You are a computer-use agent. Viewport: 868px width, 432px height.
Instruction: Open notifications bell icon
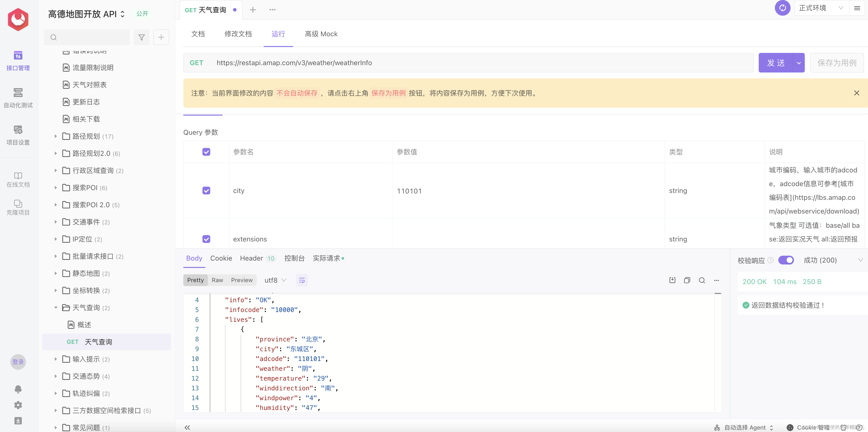click(x=18, y=389)
